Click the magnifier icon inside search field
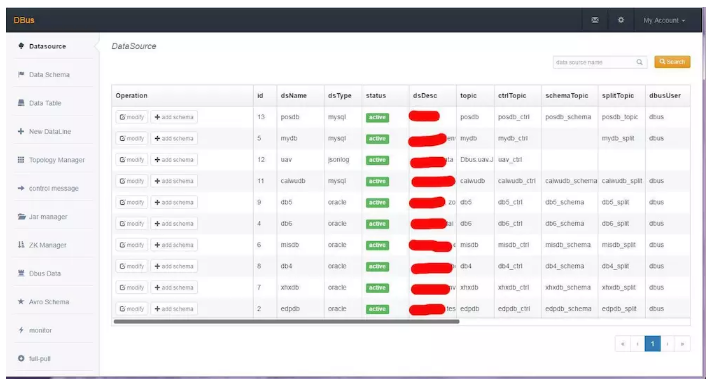Image resolution: width=716 pixels, height=382 pixels. [639, 62]
